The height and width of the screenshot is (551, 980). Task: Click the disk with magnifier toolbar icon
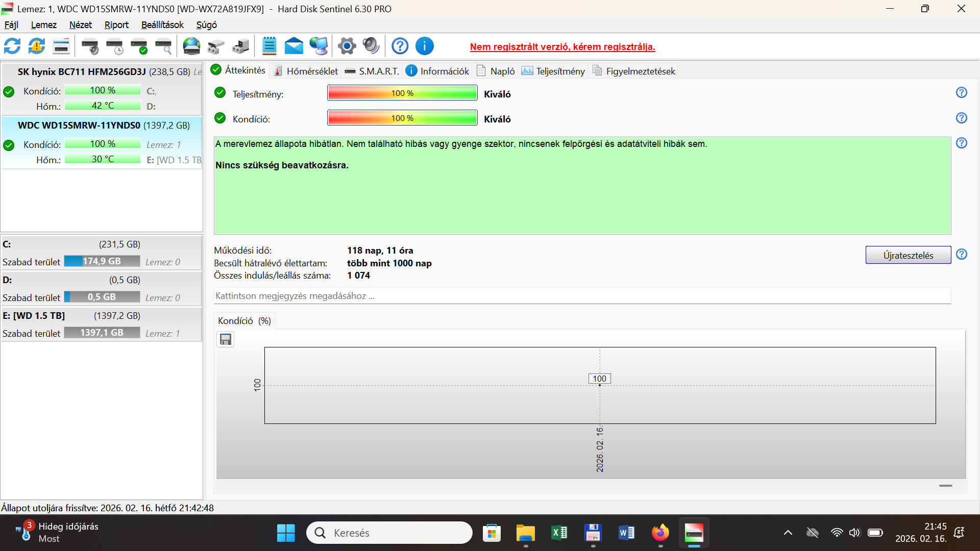click(x=163, y=46)
